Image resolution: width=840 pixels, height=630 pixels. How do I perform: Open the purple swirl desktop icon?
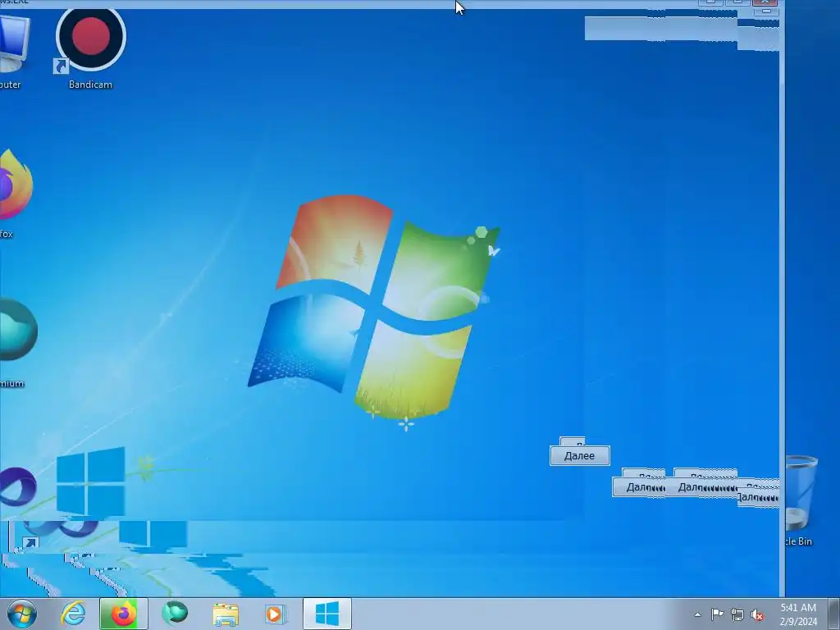pos(18,487)
